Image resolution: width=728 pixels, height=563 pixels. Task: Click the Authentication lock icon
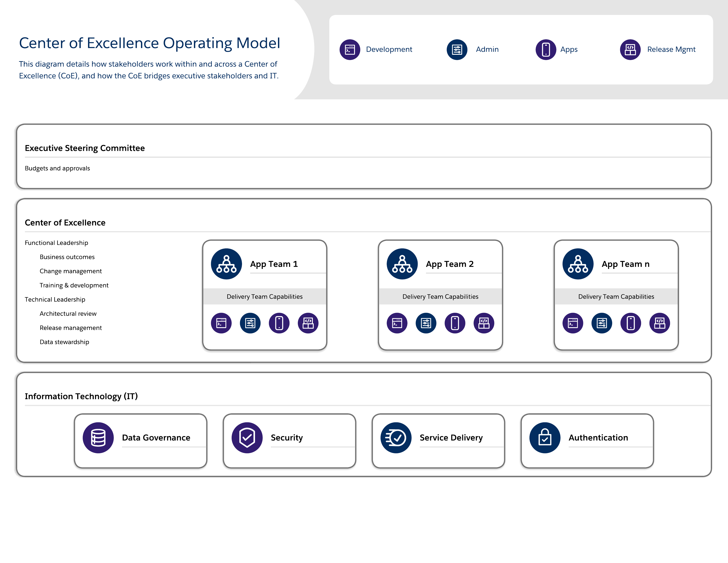coord(545,438)
